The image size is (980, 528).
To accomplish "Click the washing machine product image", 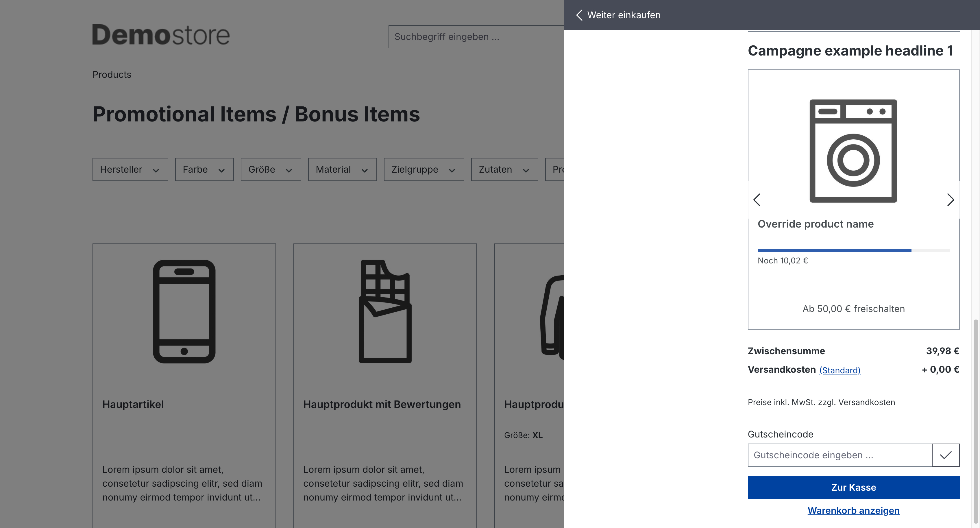I will coord(853,151).
